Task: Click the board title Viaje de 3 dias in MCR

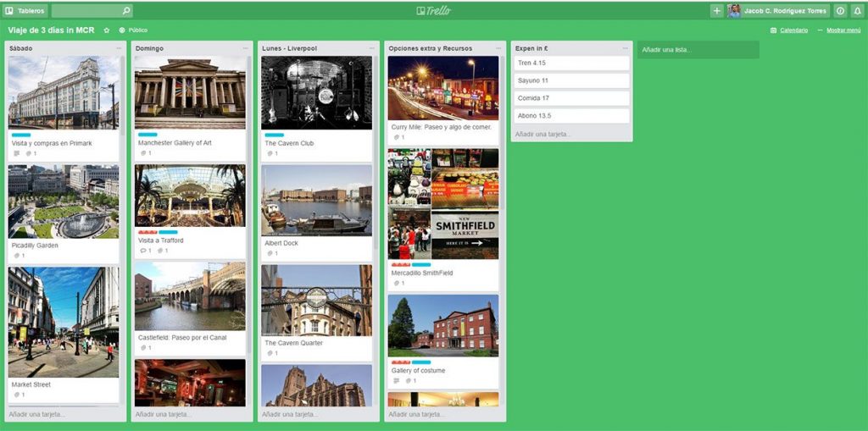Action: click(51, 30)
